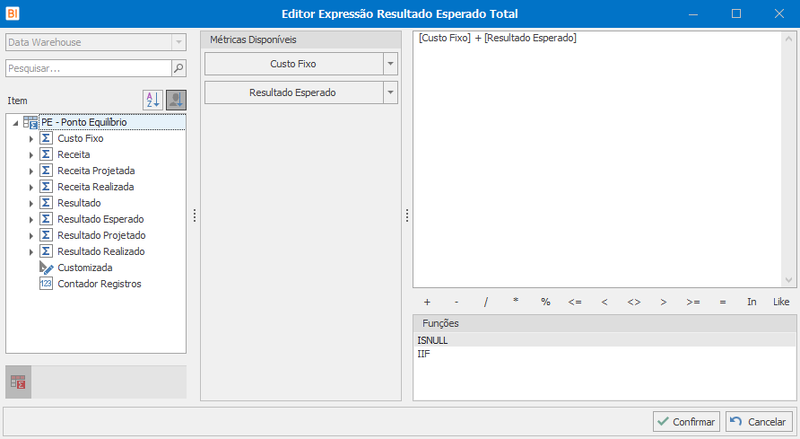Click the expression editor scrollbar down arrow
Image resolution: width=800 pixels, height=439 pixels.
[x=789, y=280]
